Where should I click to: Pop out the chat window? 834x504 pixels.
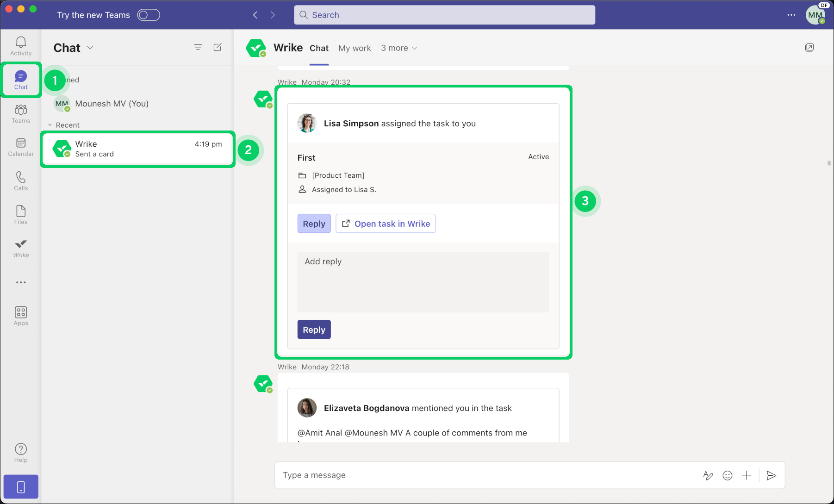click(809, 47)
